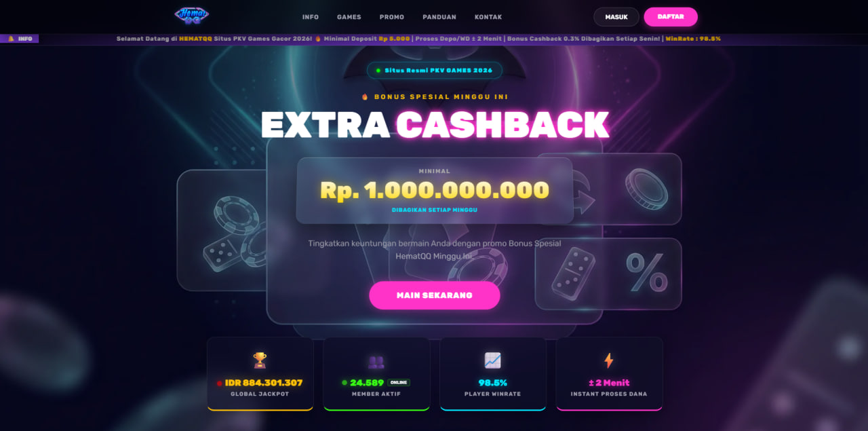Open the PANDUAN menu item
The image size is (868, 431).
coord(439,17)
